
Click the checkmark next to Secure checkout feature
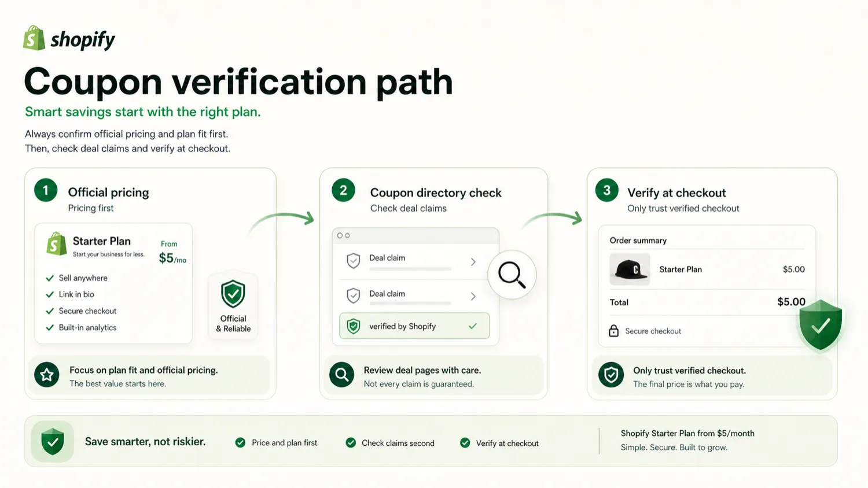(x=50, y=311)
